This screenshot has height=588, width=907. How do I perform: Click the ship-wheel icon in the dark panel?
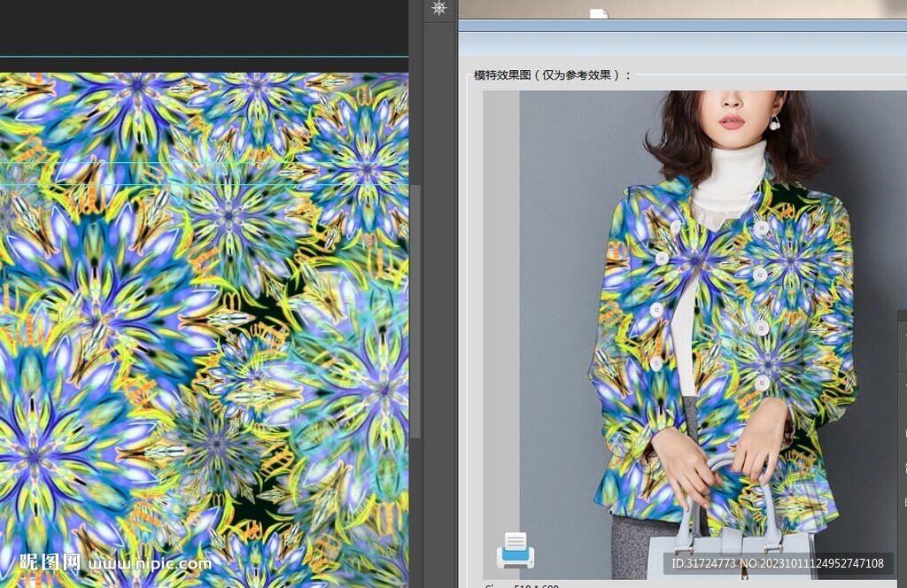click(x=439, y=8)
